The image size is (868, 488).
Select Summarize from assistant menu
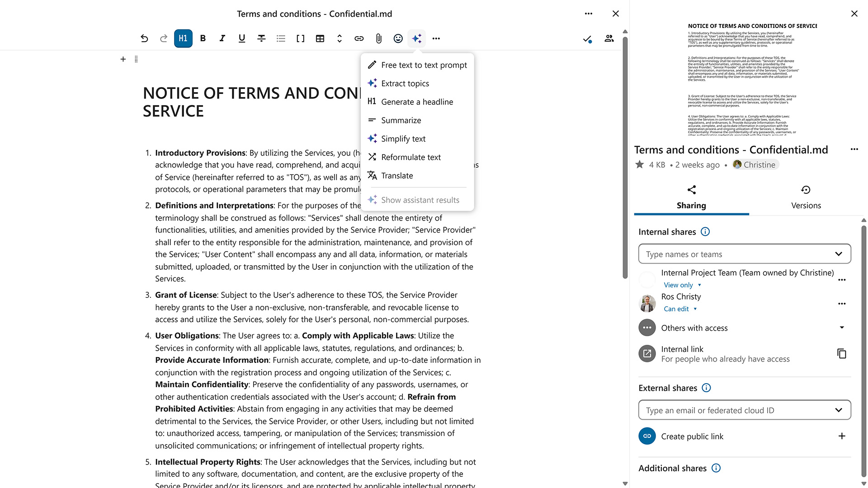(401, 120)
